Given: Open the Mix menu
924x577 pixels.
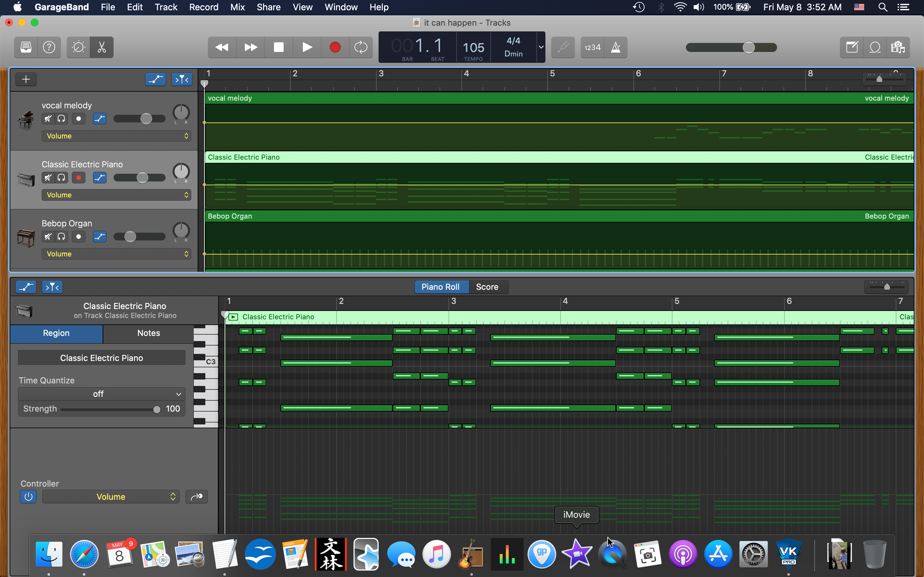Looking at the screenshot, I should (237, 7).
